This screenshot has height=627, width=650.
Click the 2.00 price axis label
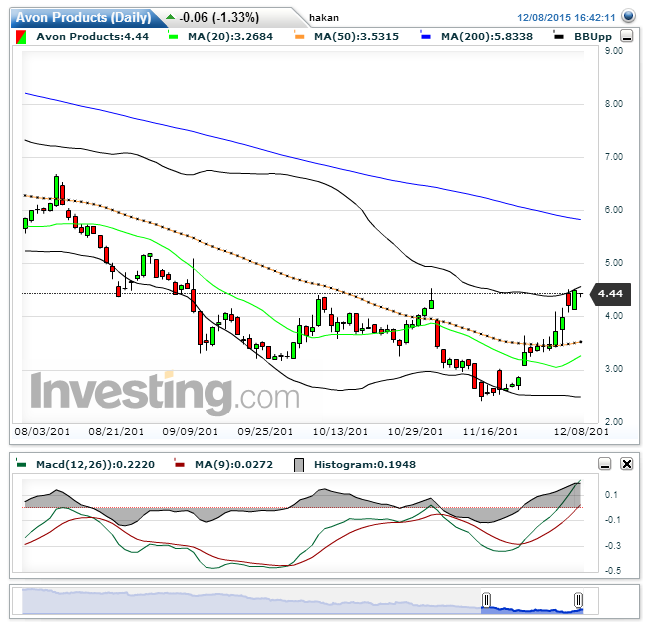click(614, 421)
